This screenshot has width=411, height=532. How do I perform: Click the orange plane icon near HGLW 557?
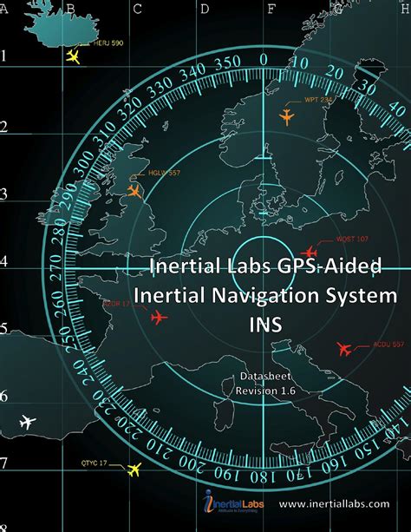click(134, 191)
